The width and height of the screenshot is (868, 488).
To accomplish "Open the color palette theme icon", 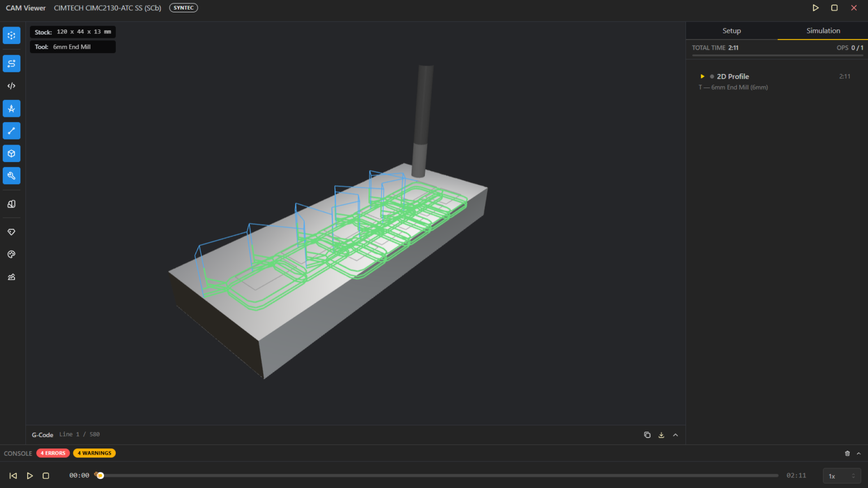I will coord(11,255).
